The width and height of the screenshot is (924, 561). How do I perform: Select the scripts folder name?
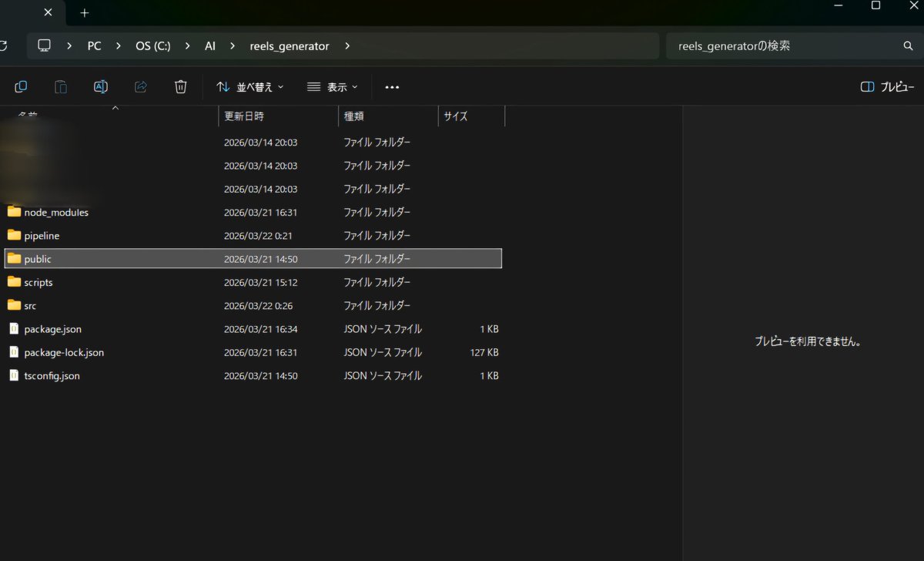click(x=38, y=282)
